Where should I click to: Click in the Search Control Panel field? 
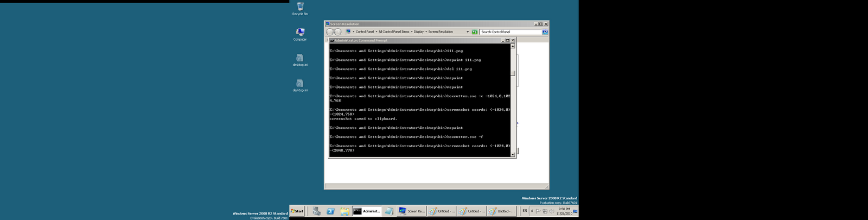510,32
